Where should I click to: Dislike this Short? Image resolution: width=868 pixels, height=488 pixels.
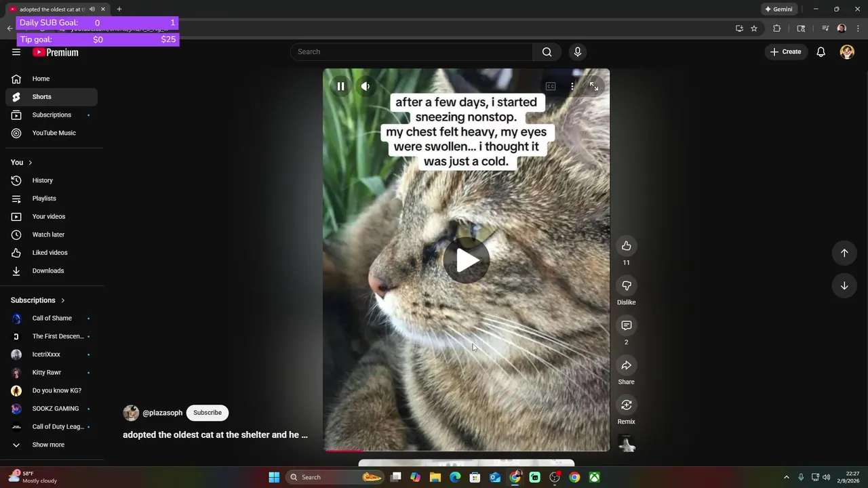626,286
